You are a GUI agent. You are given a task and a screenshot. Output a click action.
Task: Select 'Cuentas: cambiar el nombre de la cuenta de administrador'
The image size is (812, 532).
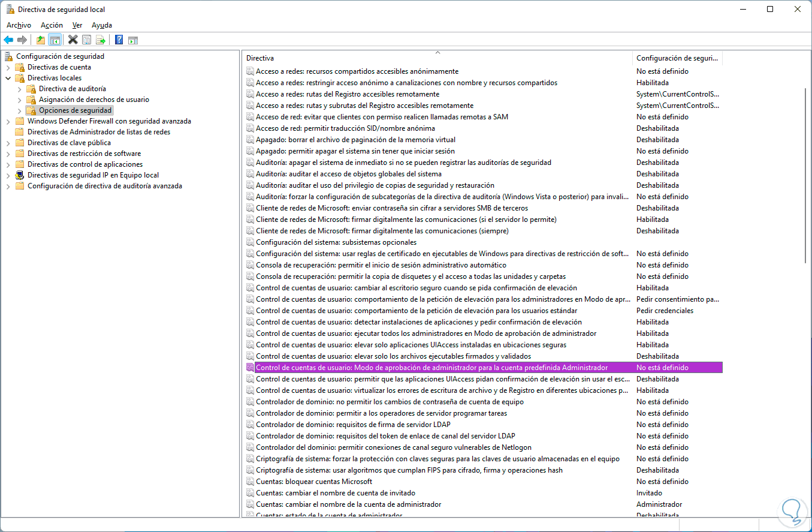(x=348, y=504)
